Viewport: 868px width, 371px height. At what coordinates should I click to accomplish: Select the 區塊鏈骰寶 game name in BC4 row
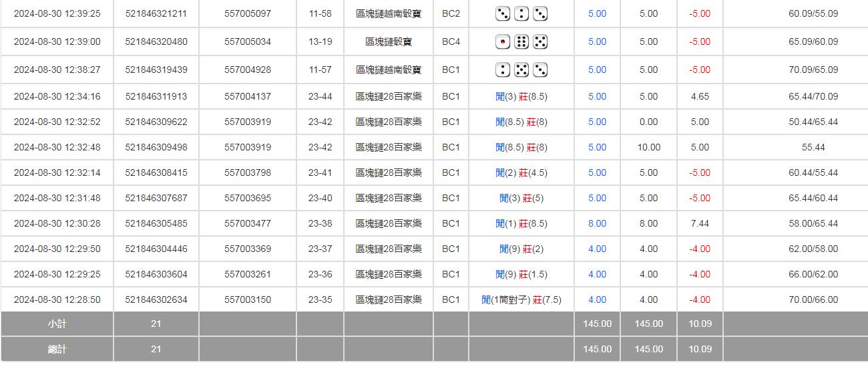(389, 41)
